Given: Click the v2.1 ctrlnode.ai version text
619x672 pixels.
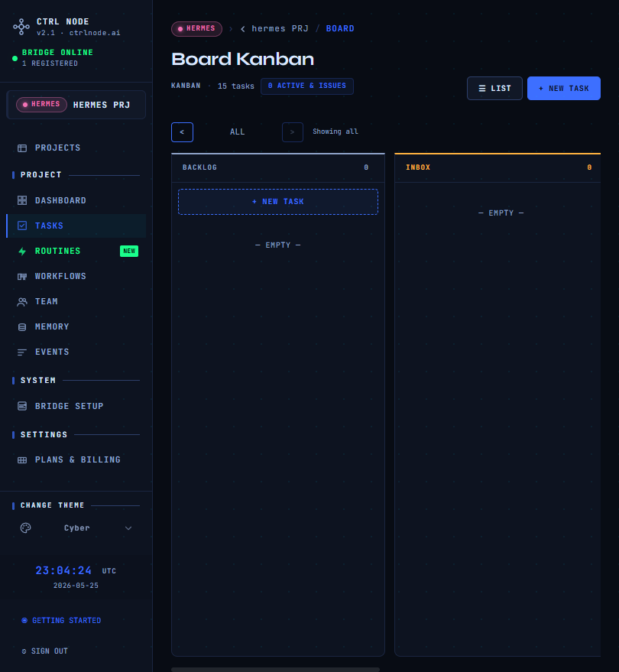Looking at the screenshot, I should [x=79, y=33].
